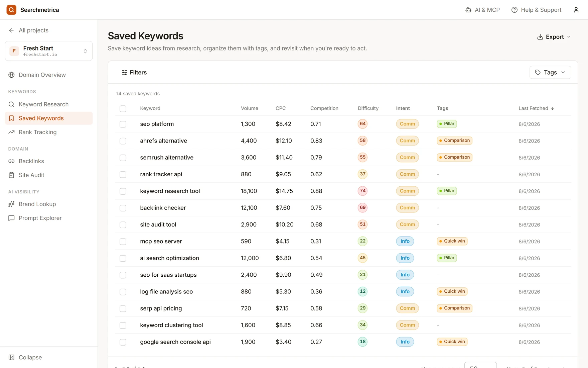Click the Keyword Research magnifier icon
The height and width of the screenshot is (368, 588).
pyautogui.click(x=11, y=104)
